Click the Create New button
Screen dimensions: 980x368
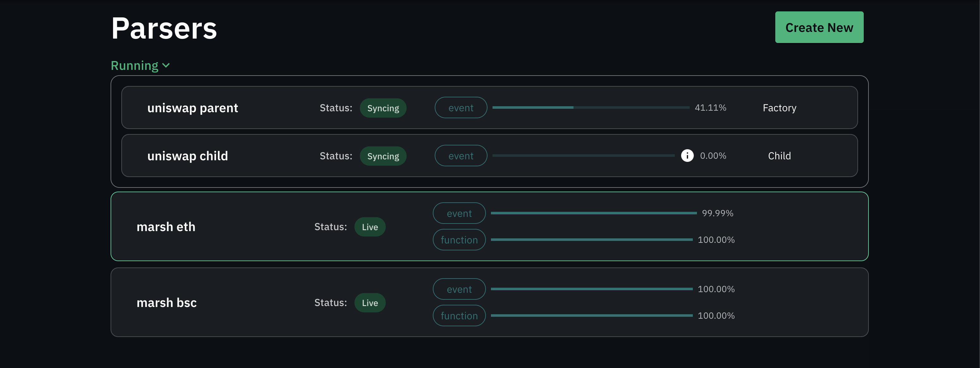(819, 28)
